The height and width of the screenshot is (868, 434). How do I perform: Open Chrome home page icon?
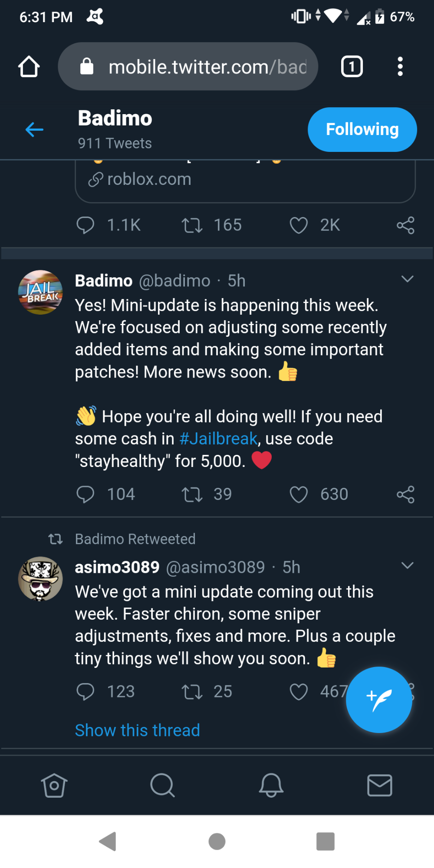(29, 67)
